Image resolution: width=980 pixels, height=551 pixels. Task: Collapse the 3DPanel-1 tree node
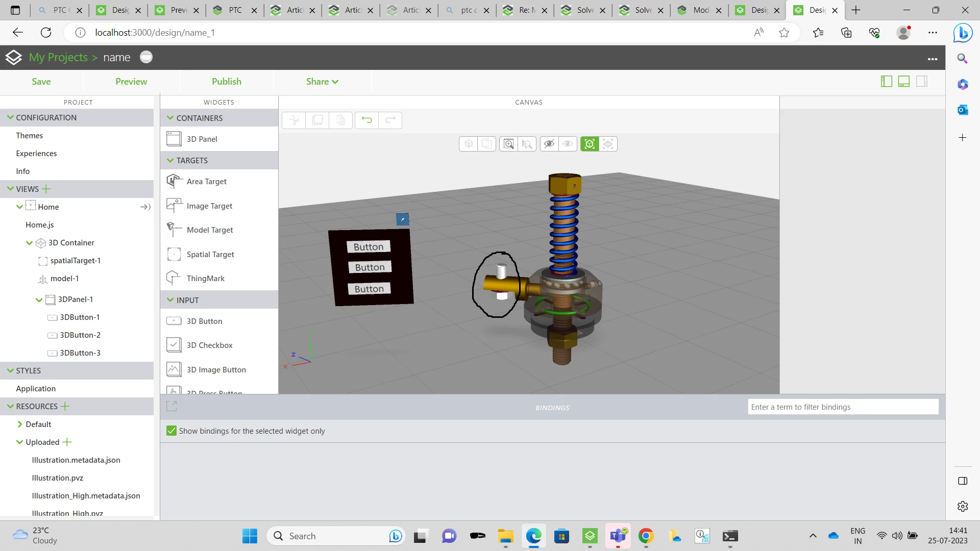39,299
